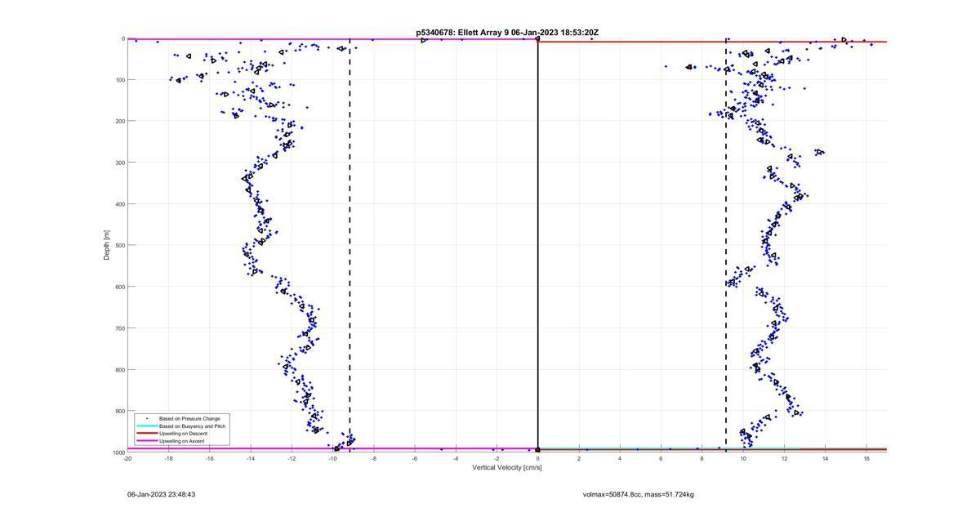This screenshot has height=508, width=980.
Task: Click velocity axis tick label "-8"
Action: 373,459
